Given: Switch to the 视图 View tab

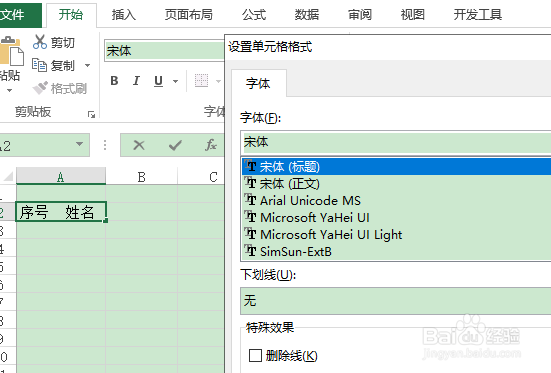Looking at the screenshot, I should (413, 15).
